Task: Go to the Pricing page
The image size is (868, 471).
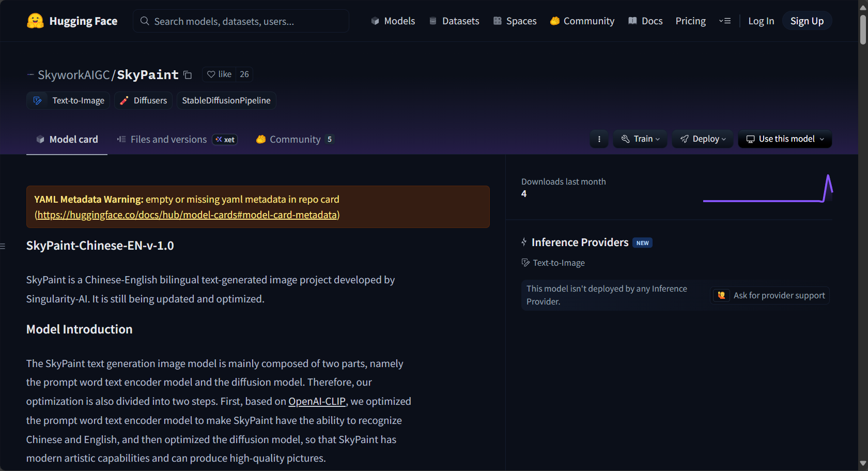Action: click(690, 21)
